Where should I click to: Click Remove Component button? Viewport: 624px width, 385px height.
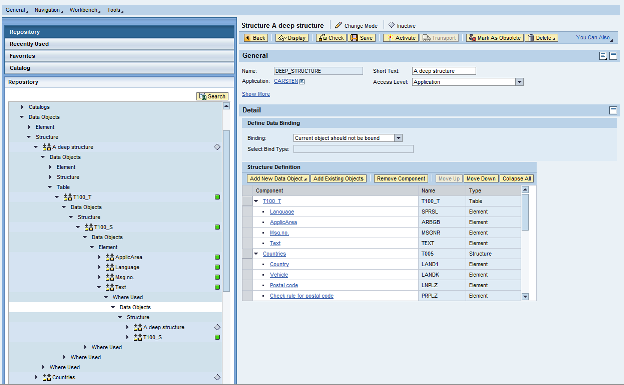(401, 179)
